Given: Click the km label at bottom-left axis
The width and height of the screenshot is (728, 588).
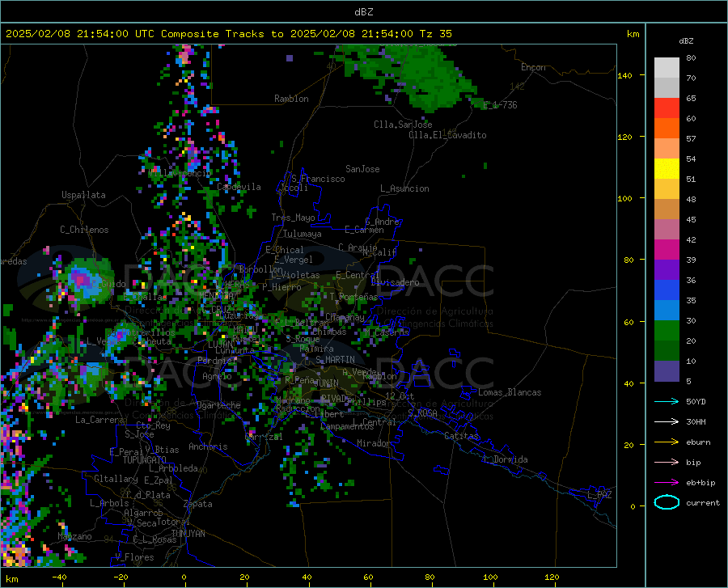Looking at the screenshot, I should 11,579.
